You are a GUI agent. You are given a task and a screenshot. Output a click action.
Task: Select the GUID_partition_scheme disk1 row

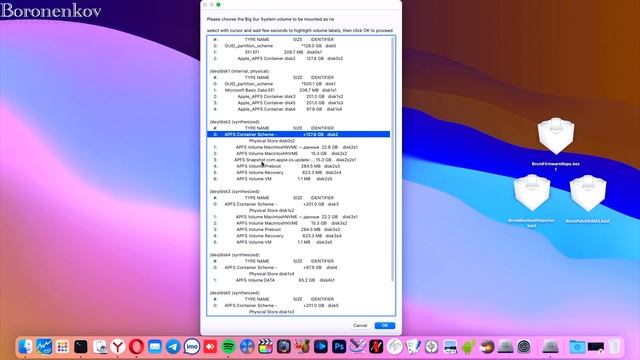[x=298, y=84]
